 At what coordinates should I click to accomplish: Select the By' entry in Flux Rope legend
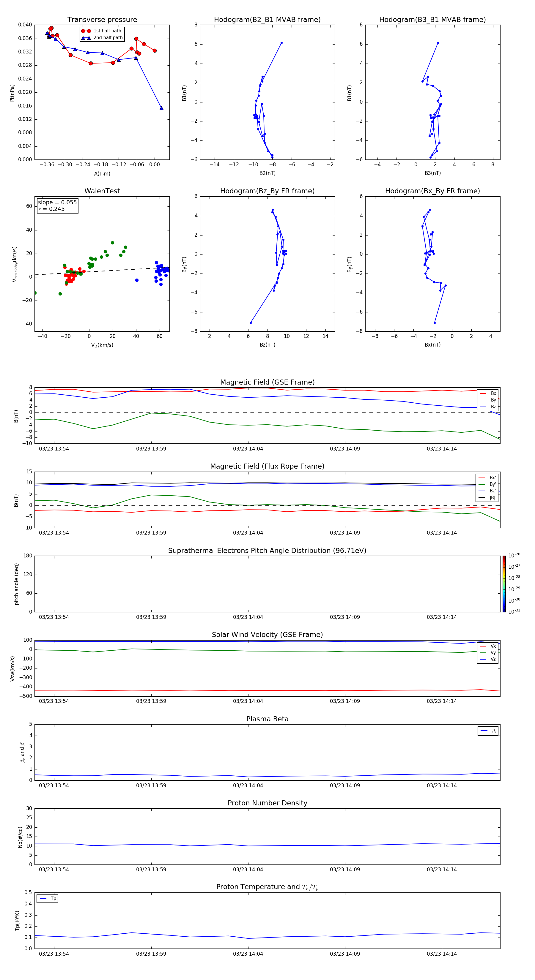[x=487, y=484]
